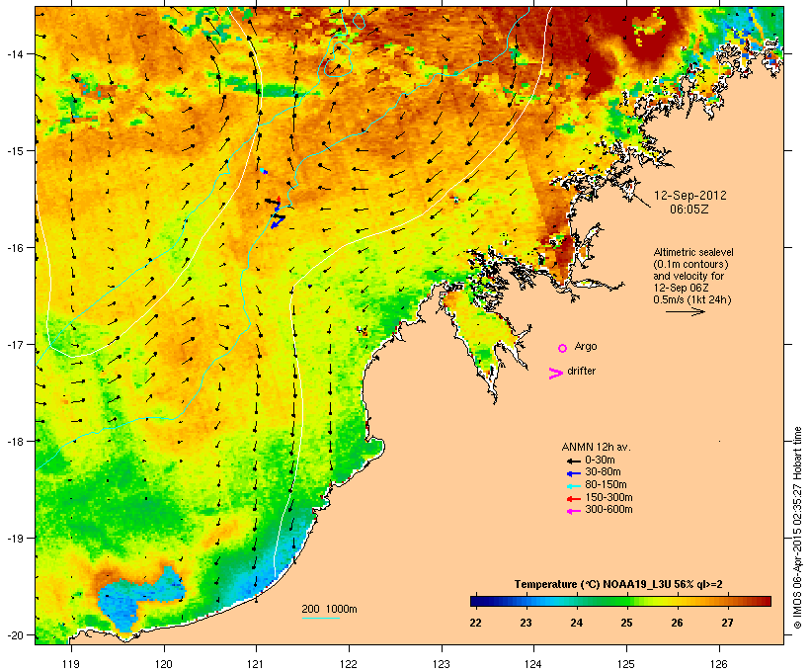This screenshot has width=810, height=672.
Task: Click the magenta 300-600m legend arrow
Action: click(x=573, y=511)
